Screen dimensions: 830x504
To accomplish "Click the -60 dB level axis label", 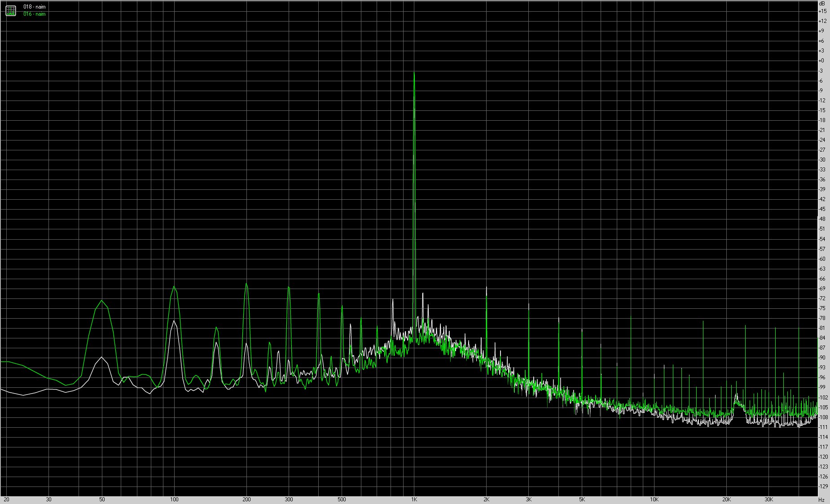I will (822, 259).
